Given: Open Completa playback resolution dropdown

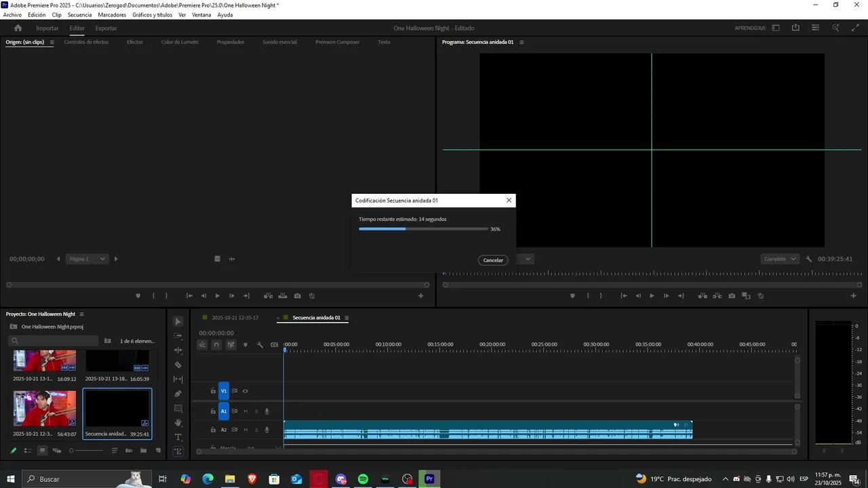Looking at the screenshot, I should pos(780,259).
